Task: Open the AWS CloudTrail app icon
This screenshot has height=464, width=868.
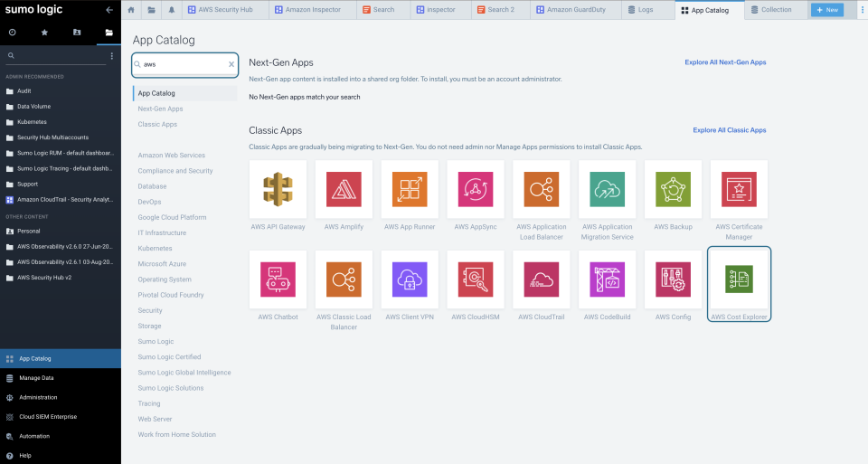Action: (x=542, y=279)
